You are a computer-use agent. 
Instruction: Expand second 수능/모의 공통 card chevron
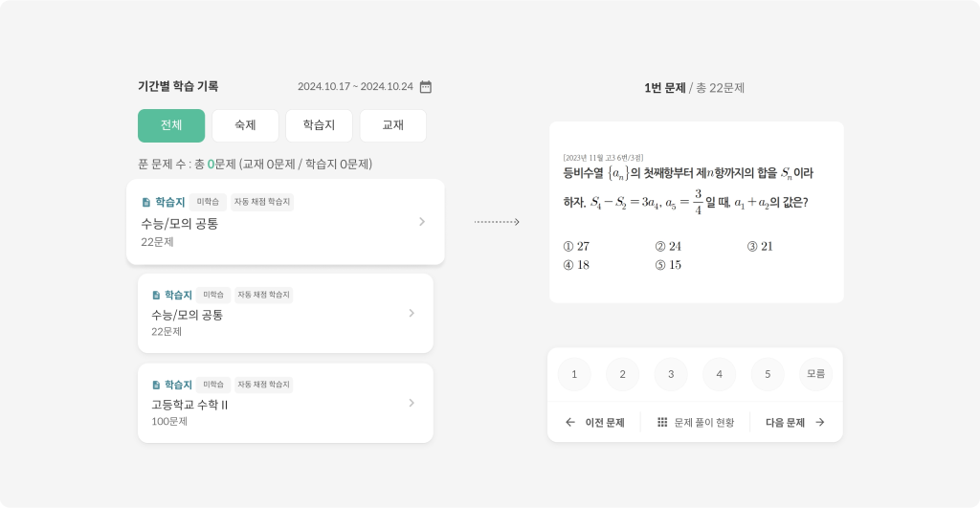point(412,313)
